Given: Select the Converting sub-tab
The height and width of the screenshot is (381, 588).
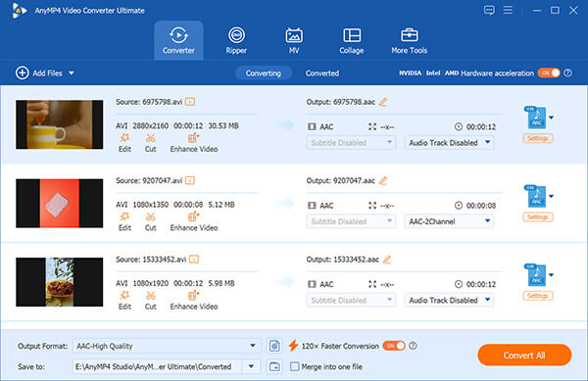Looking at the screenshot, I should click(x=264, y=73).
